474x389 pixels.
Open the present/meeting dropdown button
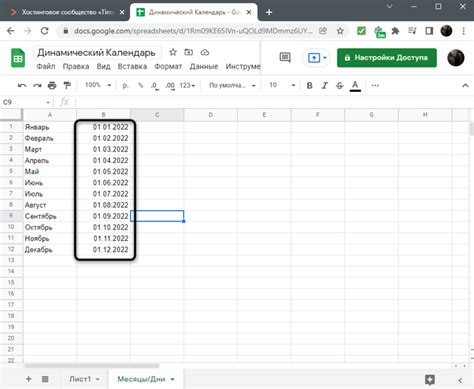316,58
